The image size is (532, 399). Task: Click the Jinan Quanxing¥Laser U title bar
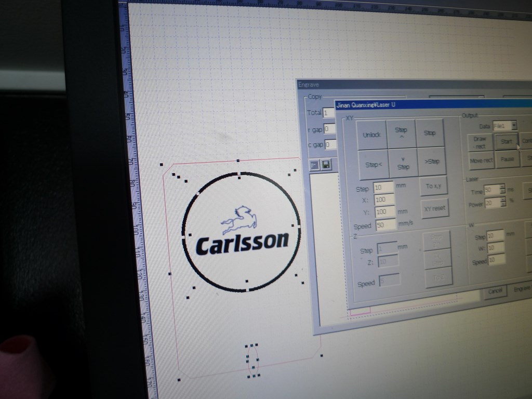434,104
